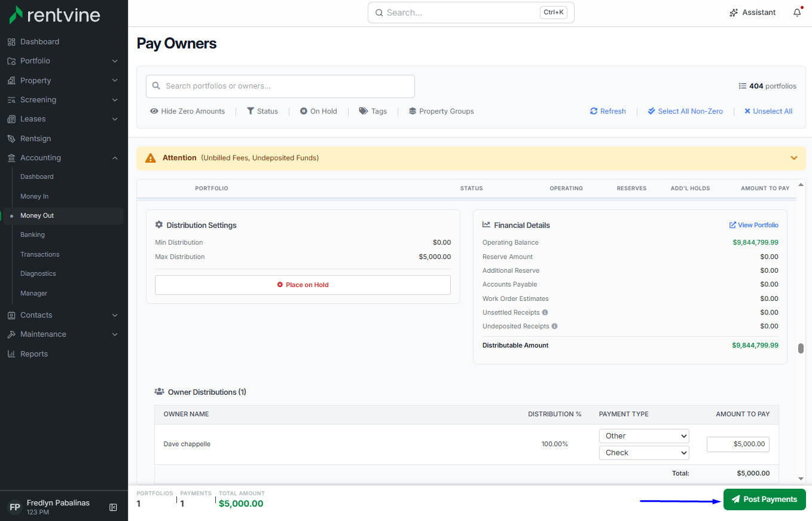812x521 pixels.
Task: Expand the Portfolio sidebar menu chevron
Action: pyautogui.click(x=115, y=61)
